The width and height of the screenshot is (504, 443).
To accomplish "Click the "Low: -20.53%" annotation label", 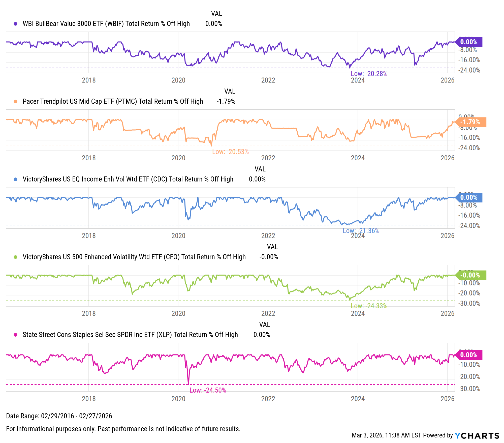I will tap(230, 152).
